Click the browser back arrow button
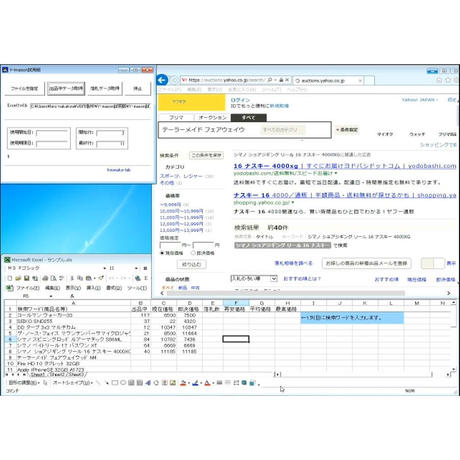The width and height of the screenshot is (460, 460). point(162,80)
